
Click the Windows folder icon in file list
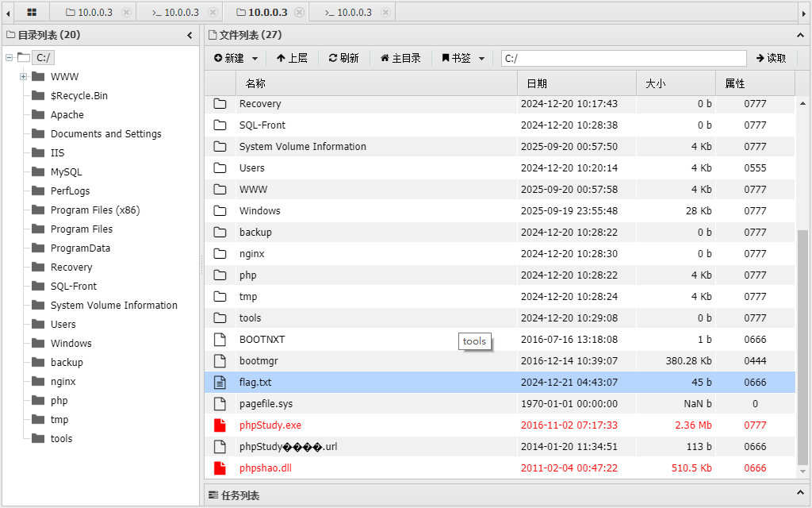pos(220,211)
